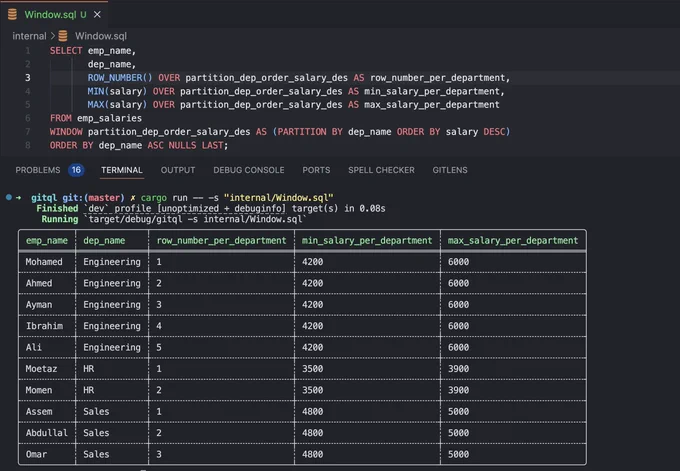The image size is (680, 471).
Task: Click ROW_NUMBER() function on line 3
Action: tap(120, 78)
